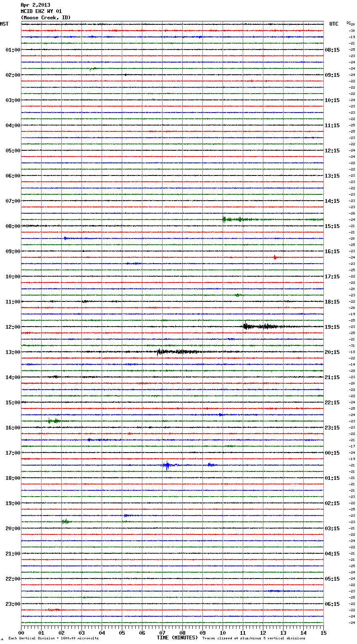Select the "08:15" UTC time label
The width and height of the screenshot is (357, 644).
point(332,50)
